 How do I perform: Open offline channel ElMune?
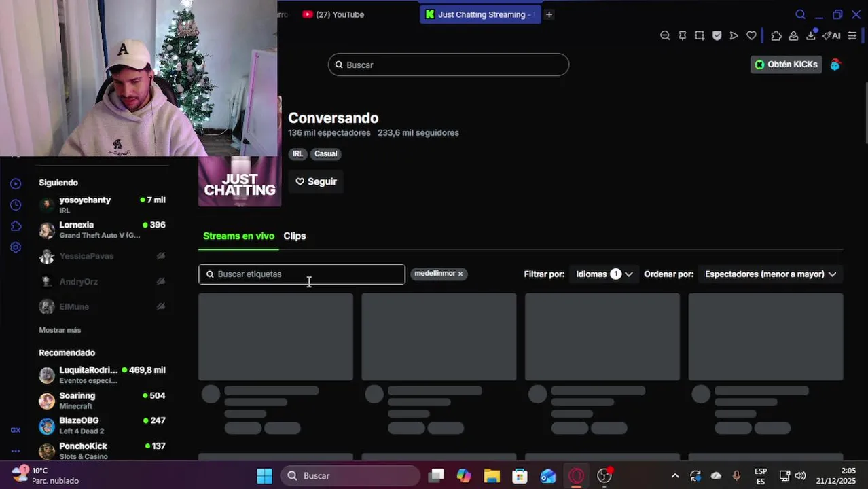coord(102,306)
